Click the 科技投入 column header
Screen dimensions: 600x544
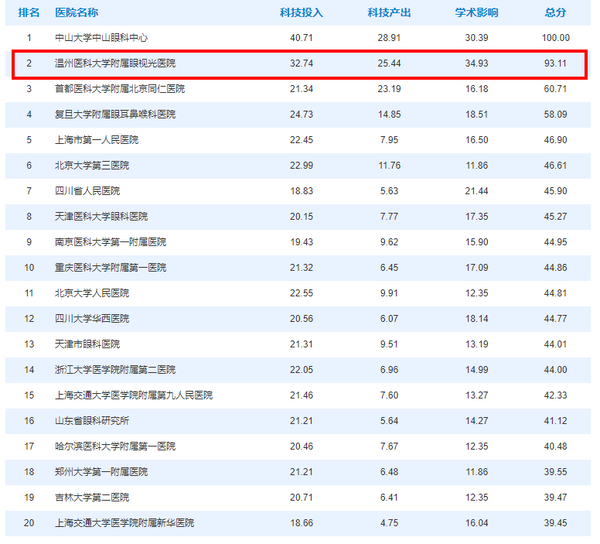click(x=301, y=13)
